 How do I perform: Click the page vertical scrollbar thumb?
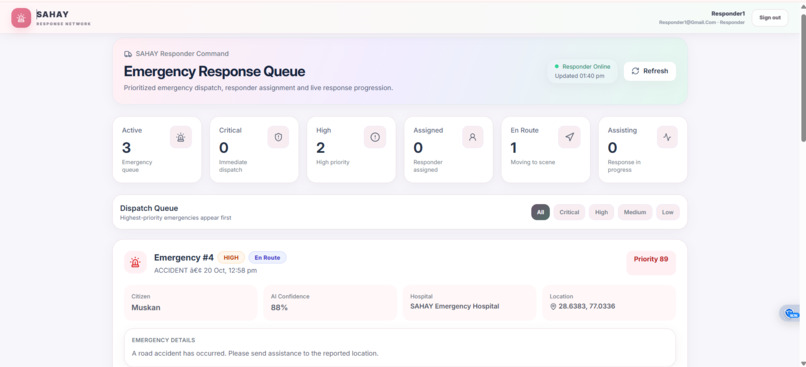point(803,77)
